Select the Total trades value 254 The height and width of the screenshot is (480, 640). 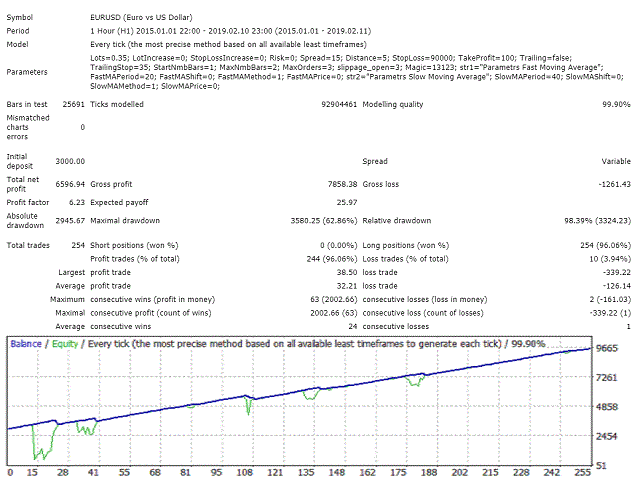coord(78,245)
